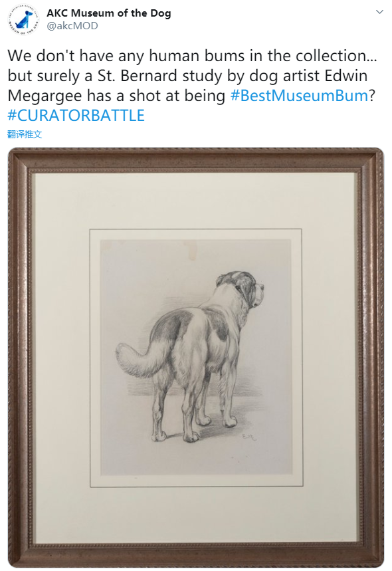Open the @akcMOD handle profile
Viewport: 392px width, 571px height.
[72, 26]
